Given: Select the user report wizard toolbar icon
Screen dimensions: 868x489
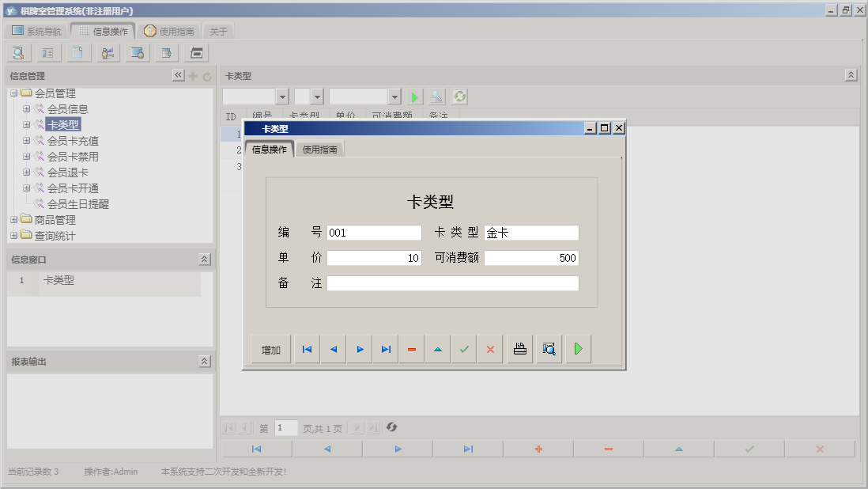Looking at the screenshot, I should 108,52.
